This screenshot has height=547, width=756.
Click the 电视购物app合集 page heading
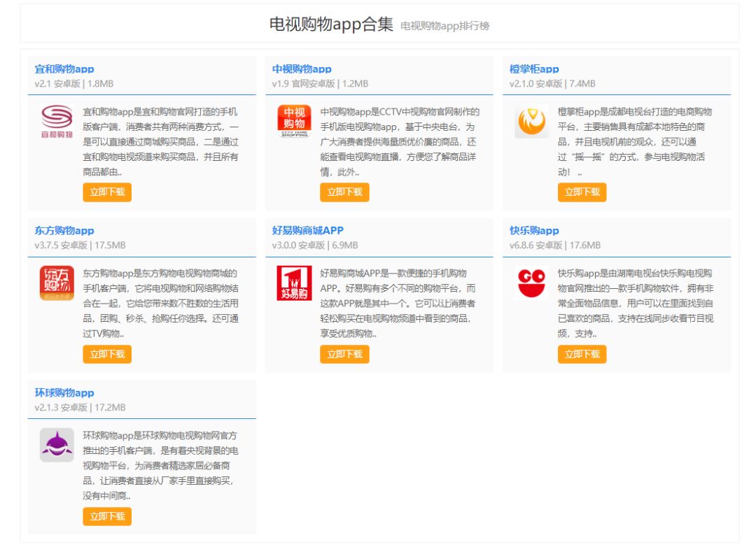click(331, 24)
